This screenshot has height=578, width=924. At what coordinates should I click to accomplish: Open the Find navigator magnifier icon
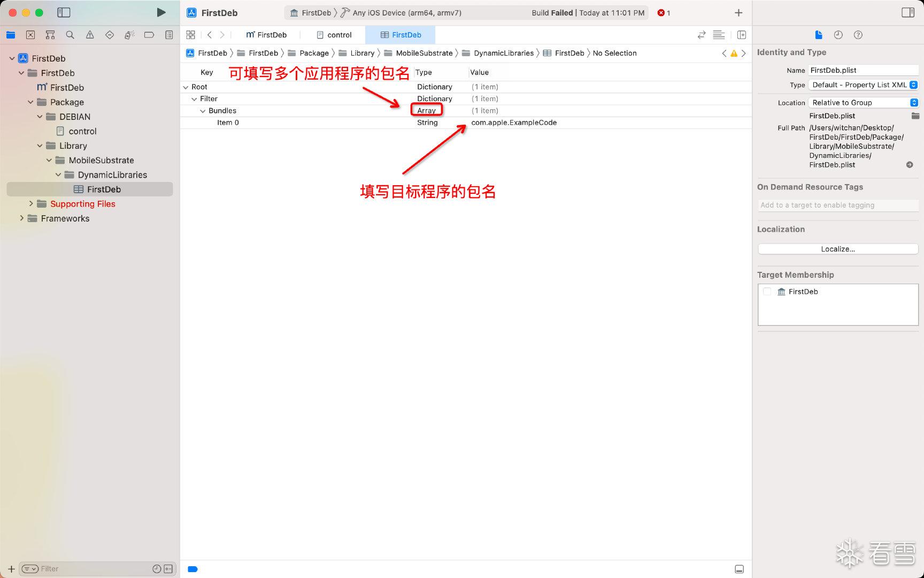pyautogui.click(x=70, y=35)
